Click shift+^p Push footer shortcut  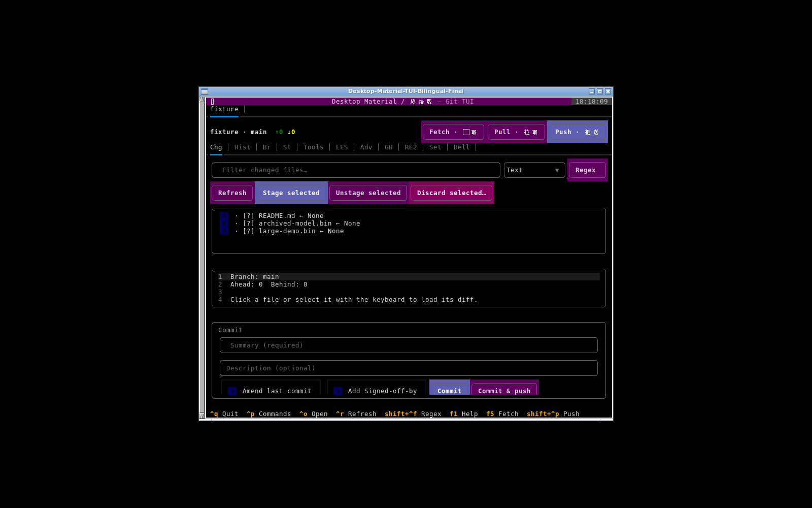[553, 414]
